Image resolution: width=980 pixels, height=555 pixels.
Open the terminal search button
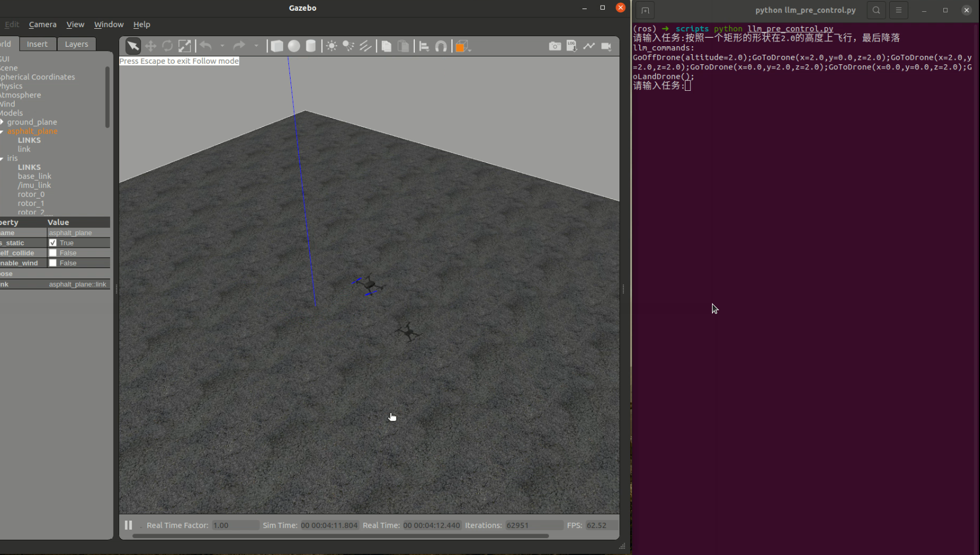[x=876, y=10]
